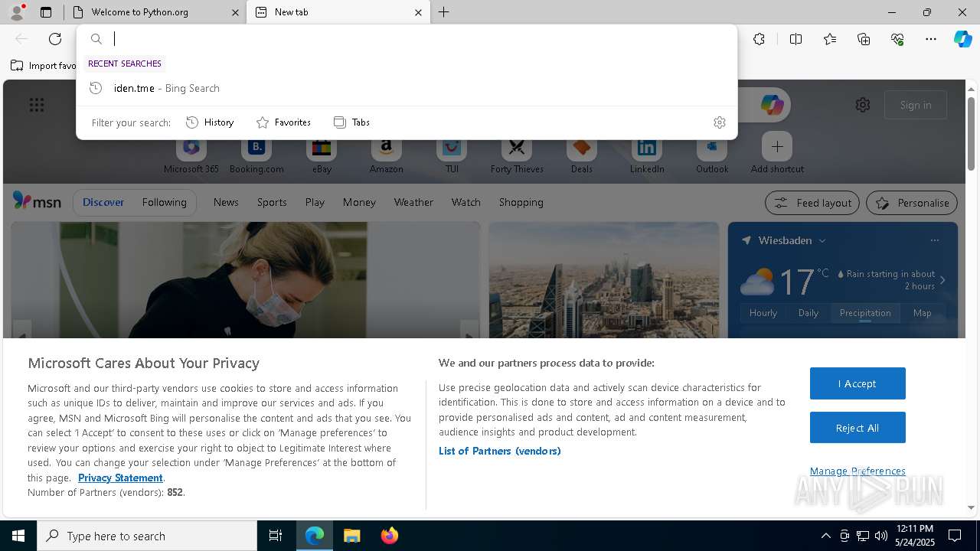Viewport: 980px width, 551px height.
Task: Open the TUI shortcut tile
Action: [x=452, y=154]
